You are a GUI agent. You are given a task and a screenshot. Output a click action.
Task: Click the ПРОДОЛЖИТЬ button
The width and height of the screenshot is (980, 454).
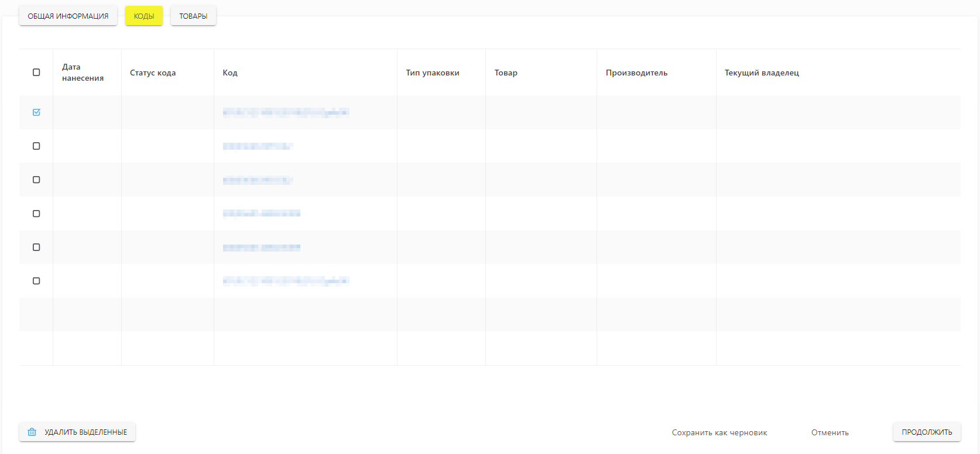click(927, 432)
